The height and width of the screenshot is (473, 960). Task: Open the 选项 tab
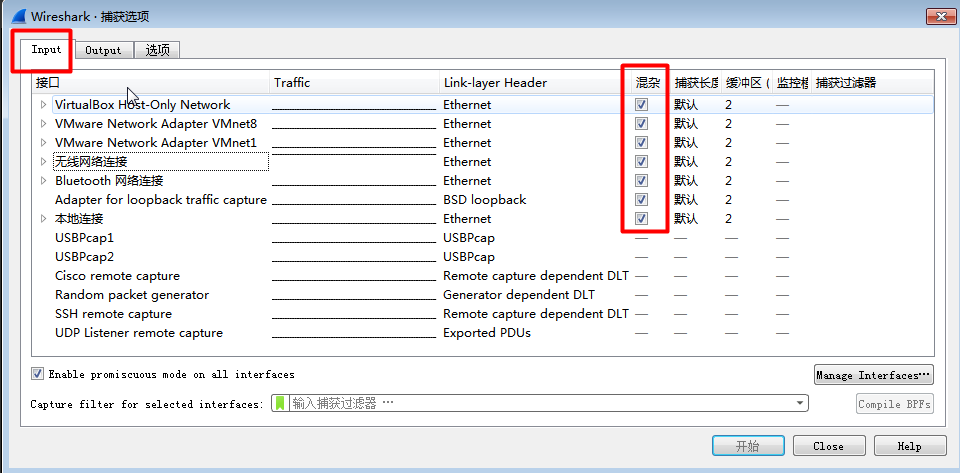point(157,50)
